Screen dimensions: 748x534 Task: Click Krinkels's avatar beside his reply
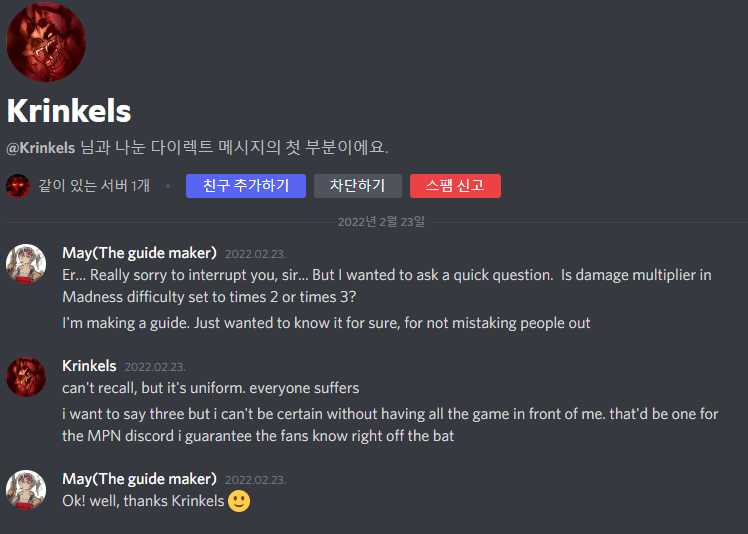(26, 377)
